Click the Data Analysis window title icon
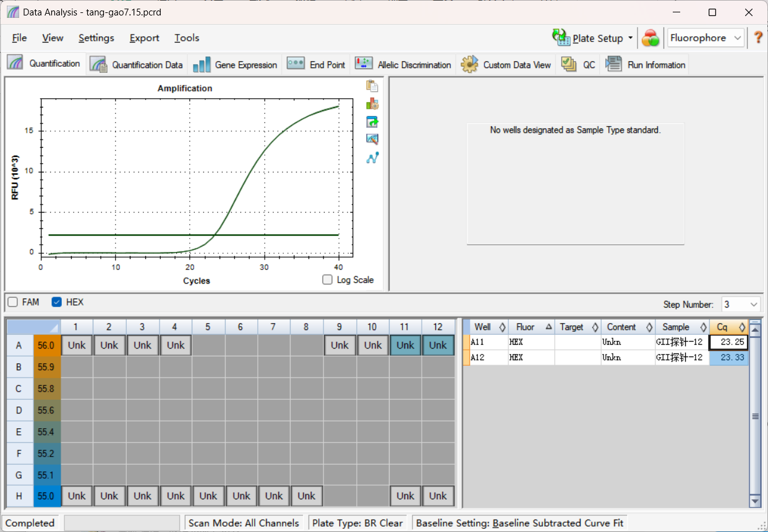This screenshot has width=768, height=532. point(12,12)
